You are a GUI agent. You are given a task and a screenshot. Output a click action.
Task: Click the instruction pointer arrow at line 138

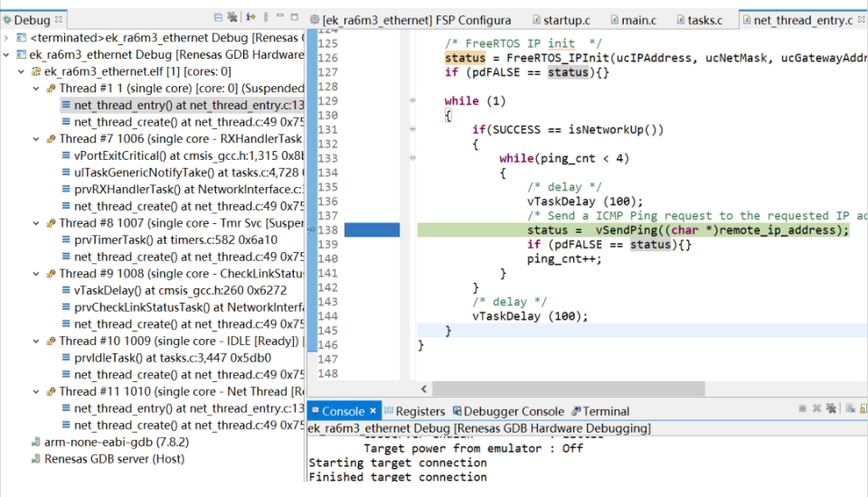(312, 230)
